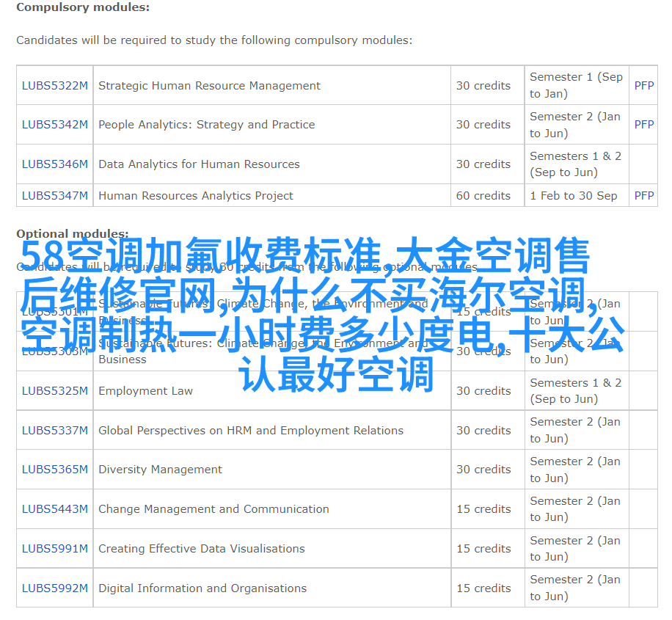Click the 'Compulsory modules:' heading

[83, 7]
